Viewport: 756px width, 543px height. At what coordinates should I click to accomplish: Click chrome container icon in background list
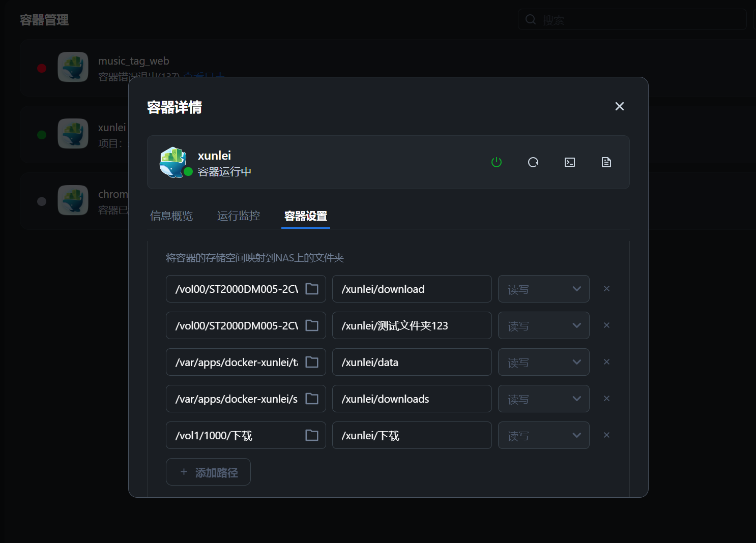tap(73, 200)
